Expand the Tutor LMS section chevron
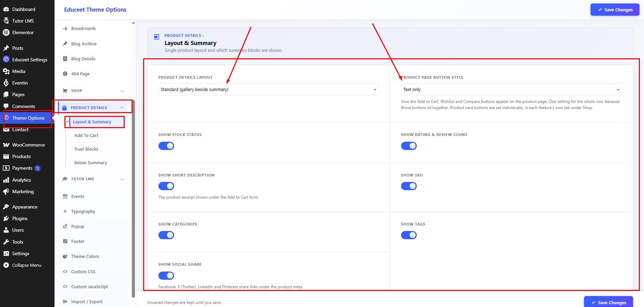This screenshot has height=307, width=644. coord(122,179)
